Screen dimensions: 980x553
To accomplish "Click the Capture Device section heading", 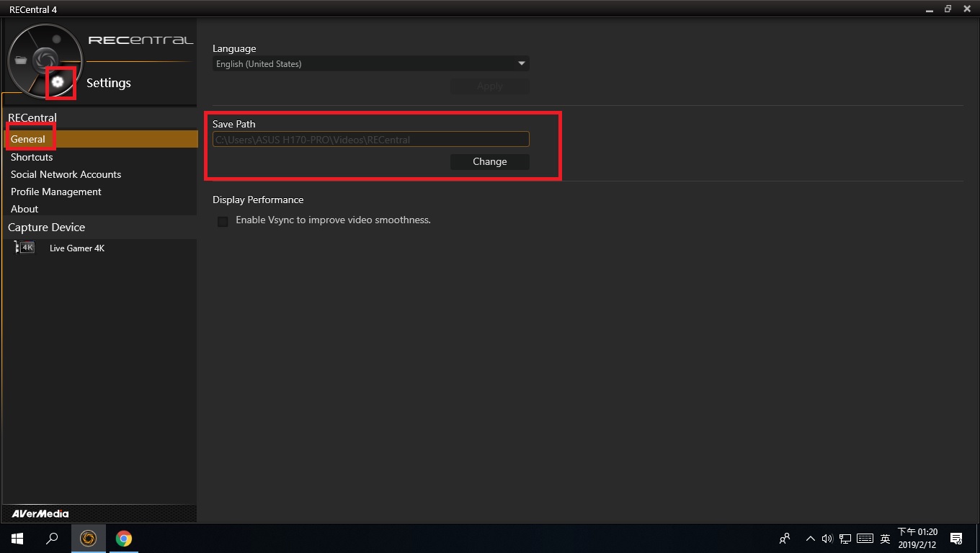I will click(x=47, y=227).
